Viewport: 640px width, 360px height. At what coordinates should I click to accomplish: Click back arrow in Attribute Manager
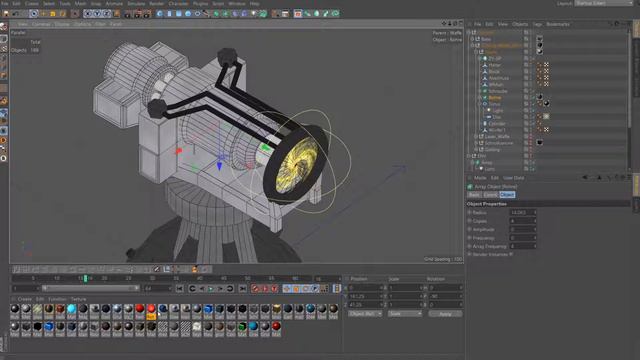(x=585, y=178)
